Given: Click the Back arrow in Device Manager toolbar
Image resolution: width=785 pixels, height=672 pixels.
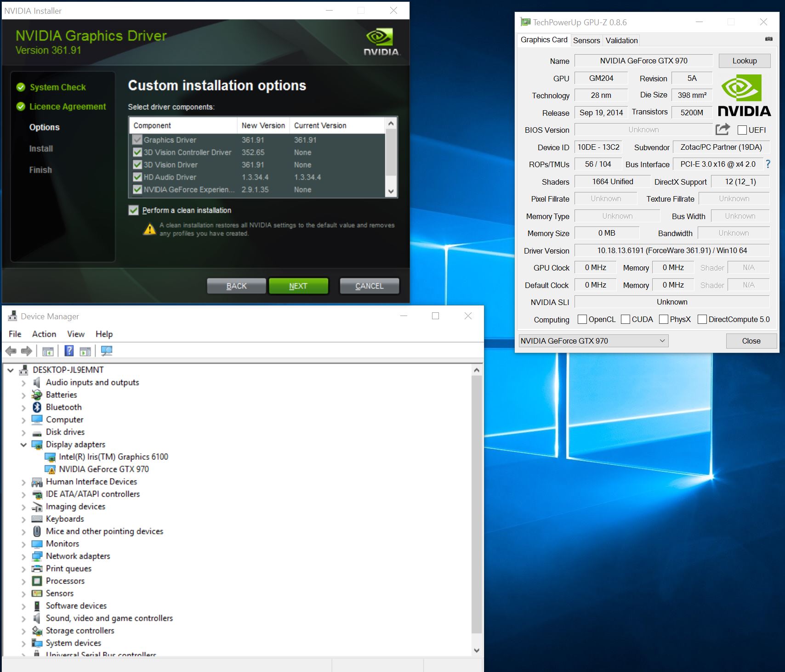Looking at the screenshot, I should [x=11, y=351].
